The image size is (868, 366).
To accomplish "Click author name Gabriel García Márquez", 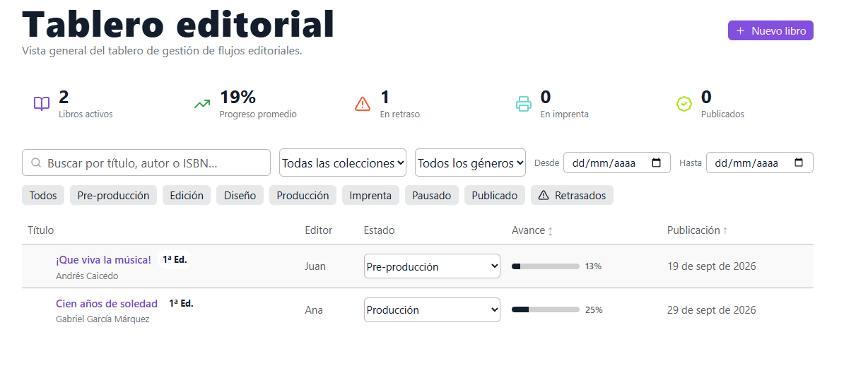I will tap(102, 319).
